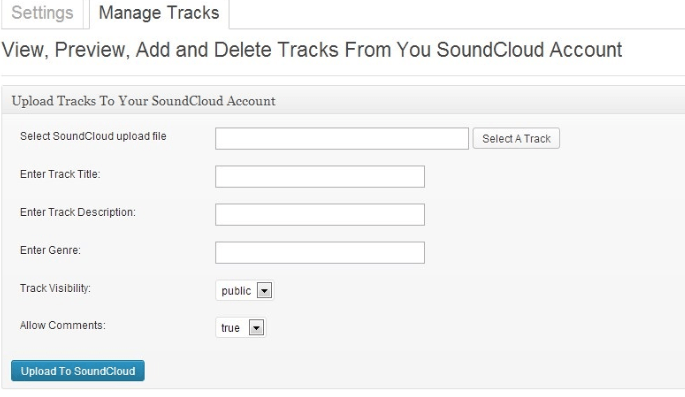Open the Allow Comments true dropdown

[x=241, y=328]
